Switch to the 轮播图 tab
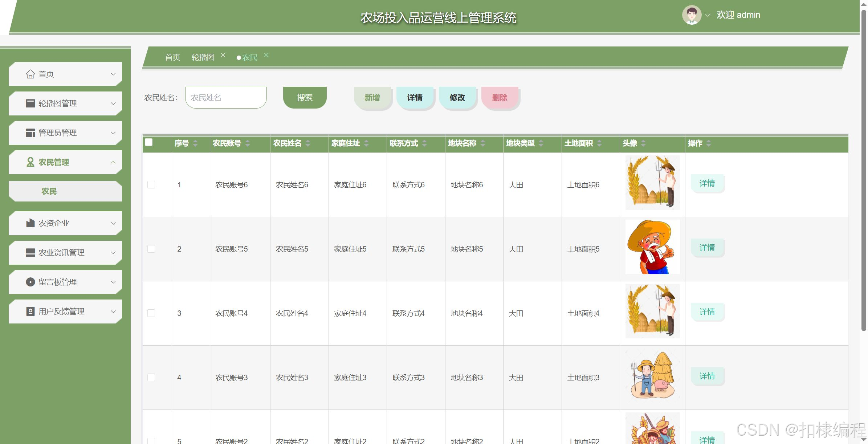 click(203, 57)
